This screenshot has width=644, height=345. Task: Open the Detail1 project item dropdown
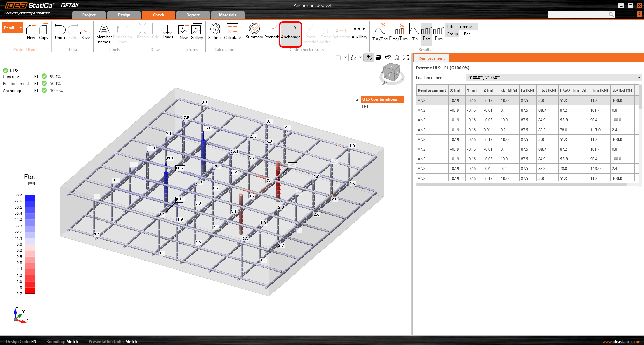[20, 28]
